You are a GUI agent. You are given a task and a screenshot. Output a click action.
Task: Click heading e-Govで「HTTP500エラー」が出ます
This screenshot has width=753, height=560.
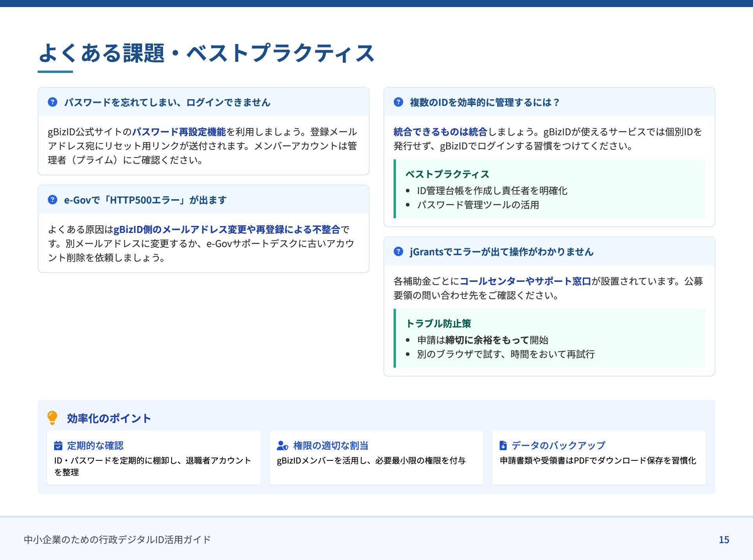tap(146, 200)
